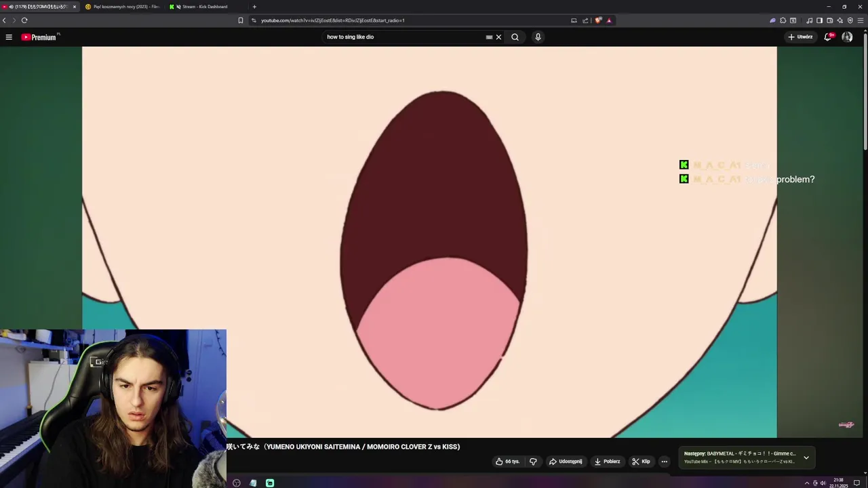This screenshot has height=488, width=868.
Task: Switch to the Pięć koszmarnych nocy tab
Action: tap(122, 7)
